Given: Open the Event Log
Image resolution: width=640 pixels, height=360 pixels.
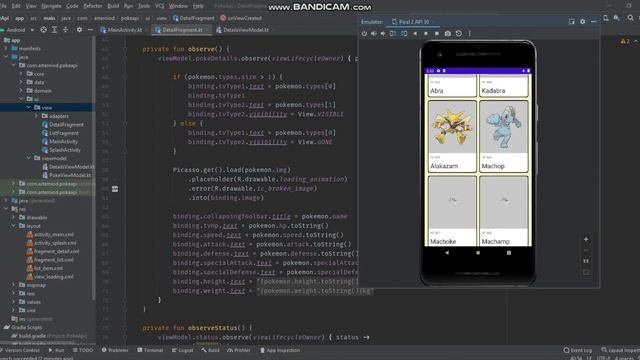Looking at the screenshot, I should [578, 350].
